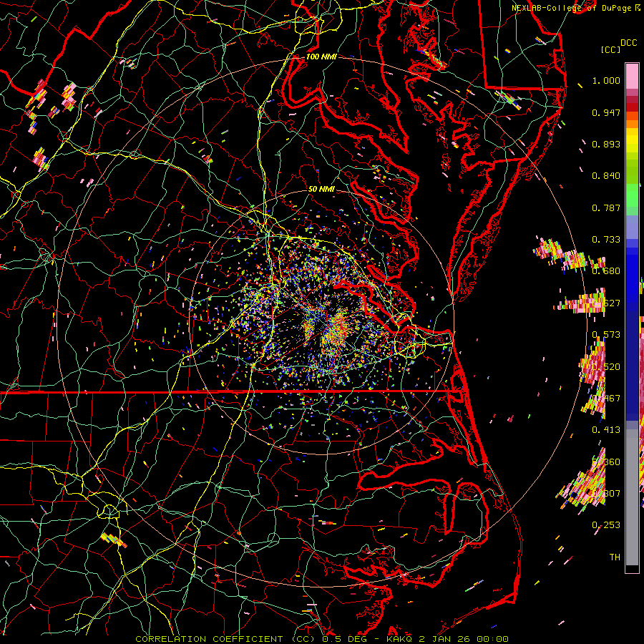Click the 0.787 scale value
This screenshot has height=644, width=644.
click(606, 208)
